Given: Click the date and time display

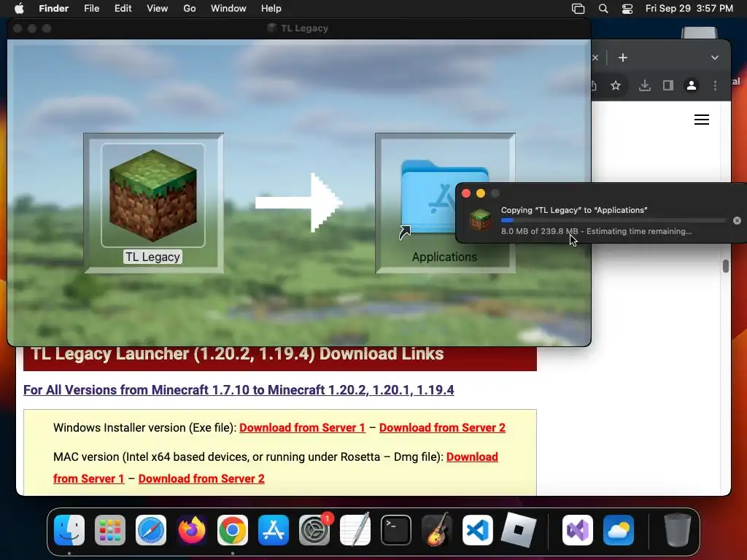Looking at the screenshot, I should 689,9.
